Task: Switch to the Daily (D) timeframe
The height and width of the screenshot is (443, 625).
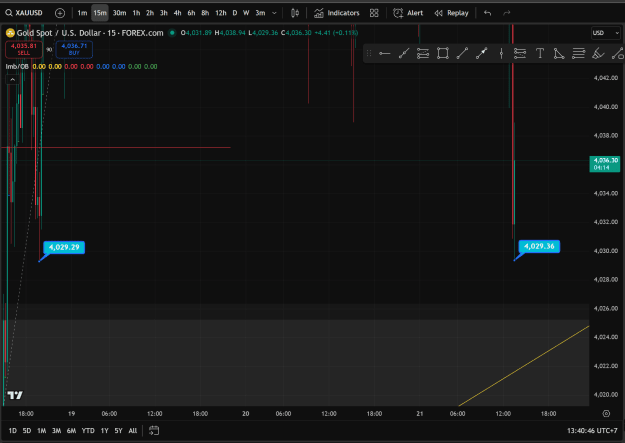Action: point(235,13)
